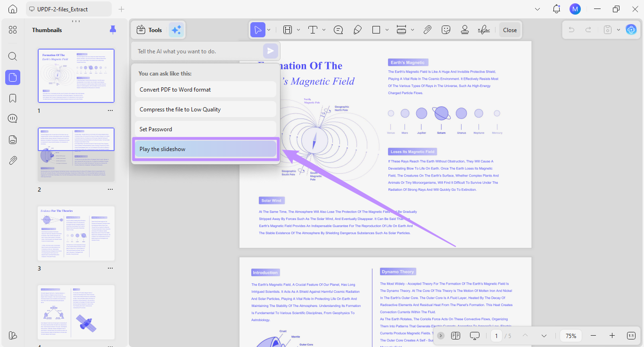This screenshot has height=347, width=644.
Task: Open the page display layout icon
Action: [x=455, y=336]
